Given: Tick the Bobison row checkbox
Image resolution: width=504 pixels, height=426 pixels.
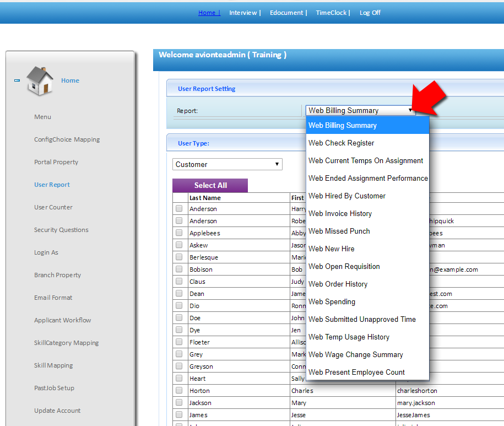Looking at the screenshot, I should (179, 269).
